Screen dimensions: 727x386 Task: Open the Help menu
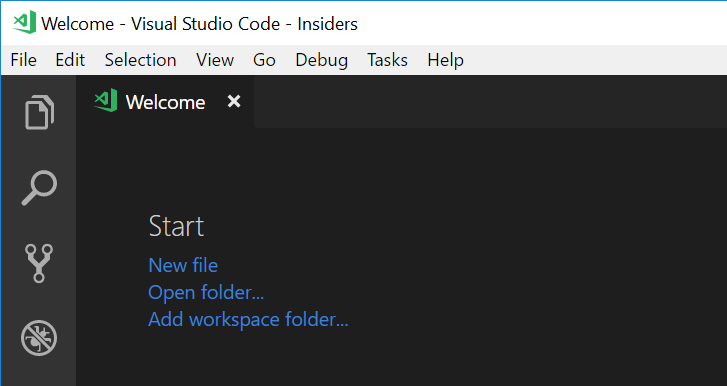coord(446,60)
